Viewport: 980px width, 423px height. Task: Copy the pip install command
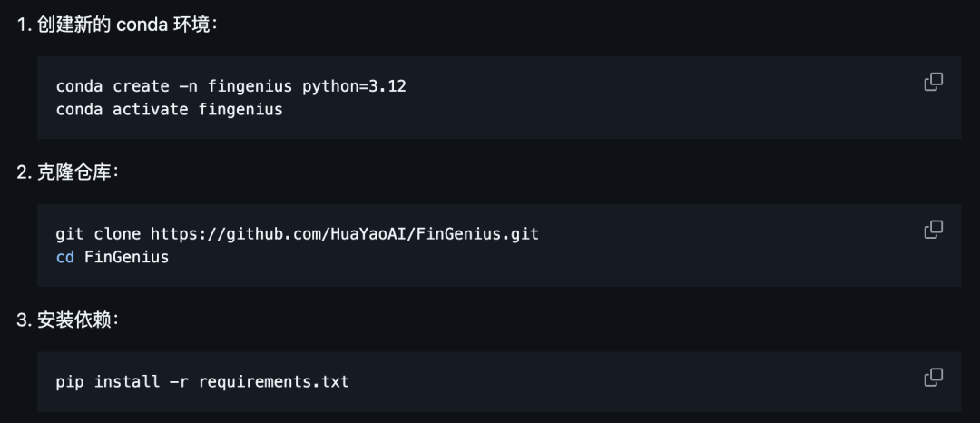point(933,377)
